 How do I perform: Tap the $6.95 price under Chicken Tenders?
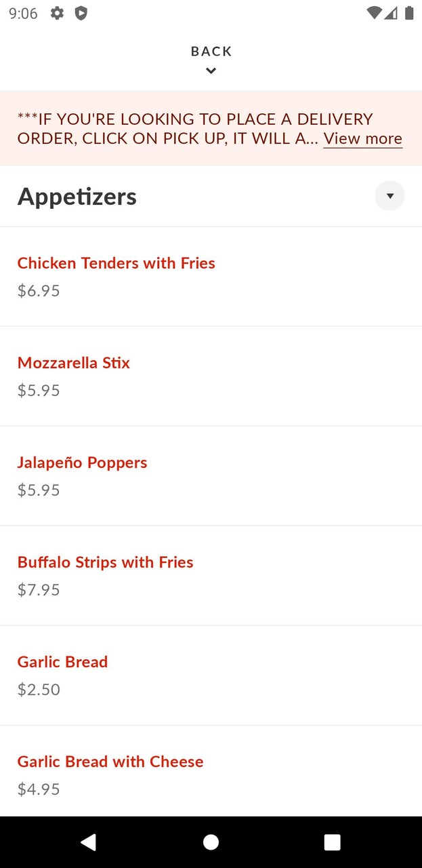point(39,290)
